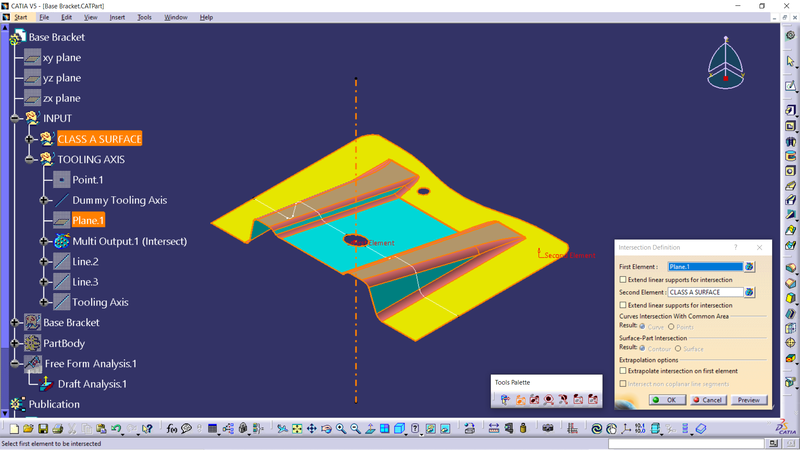Click the Second Element input field
The width and height of the screenshot is (800, 450).
tap(705, 292)
